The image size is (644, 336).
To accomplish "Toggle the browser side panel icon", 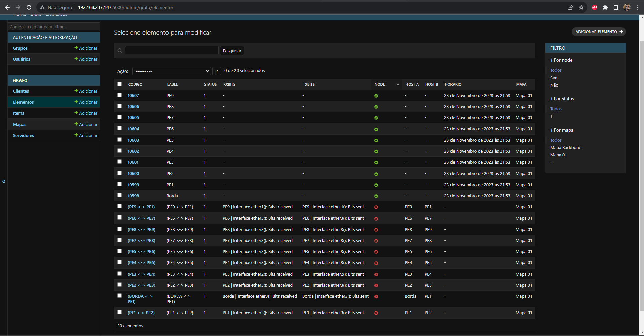I will [x=616, y=7].
